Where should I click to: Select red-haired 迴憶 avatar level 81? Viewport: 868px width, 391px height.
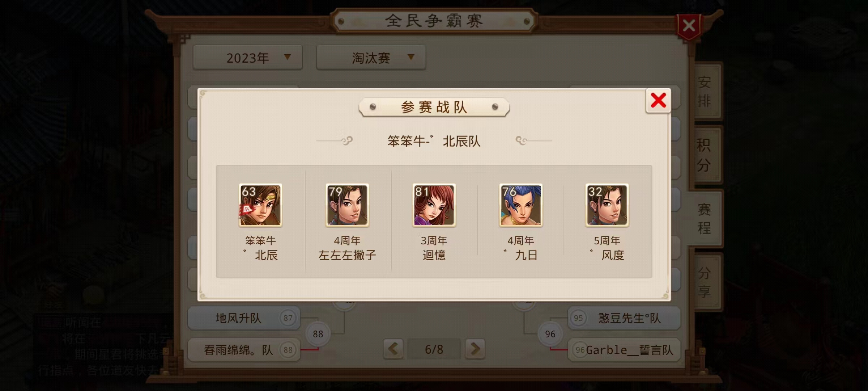click(434, 205)
